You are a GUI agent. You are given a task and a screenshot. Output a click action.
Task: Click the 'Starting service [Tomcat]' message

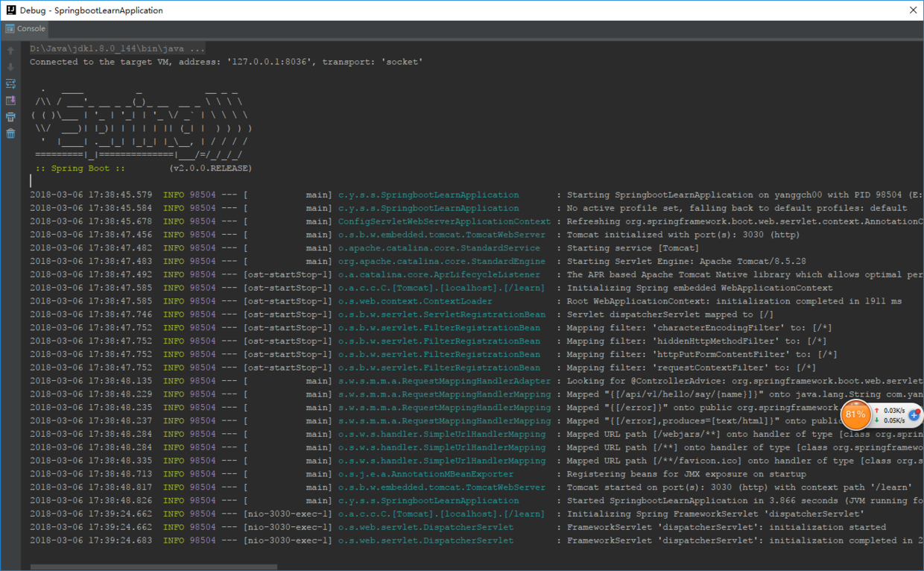click(633, 248)
